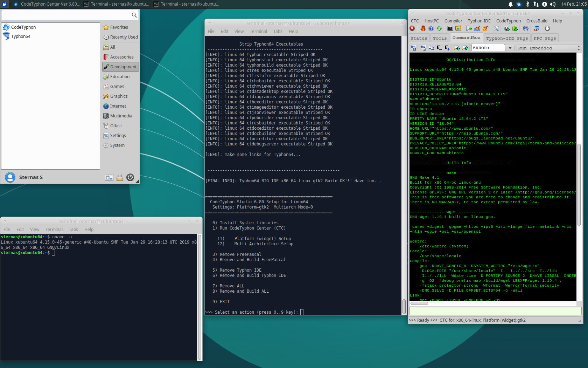
Task: Open Tabs menu in the CodeTyphonIns terminal
Action: click(278, 32)
